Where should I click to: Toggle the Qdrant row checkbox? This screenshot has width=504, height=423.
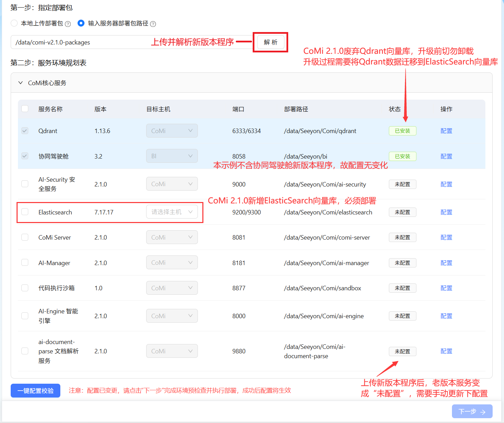25,131
